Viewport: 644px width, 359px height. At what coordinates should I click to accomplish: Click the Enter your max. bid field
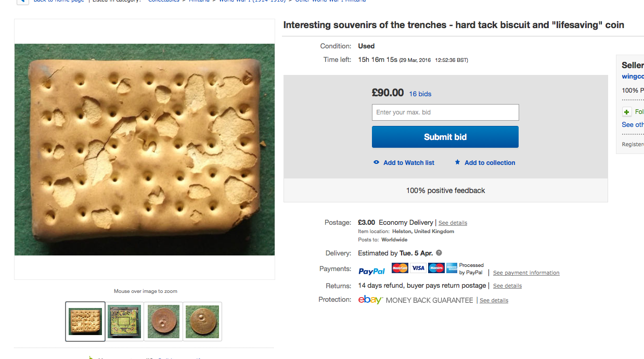pos(445,112)
